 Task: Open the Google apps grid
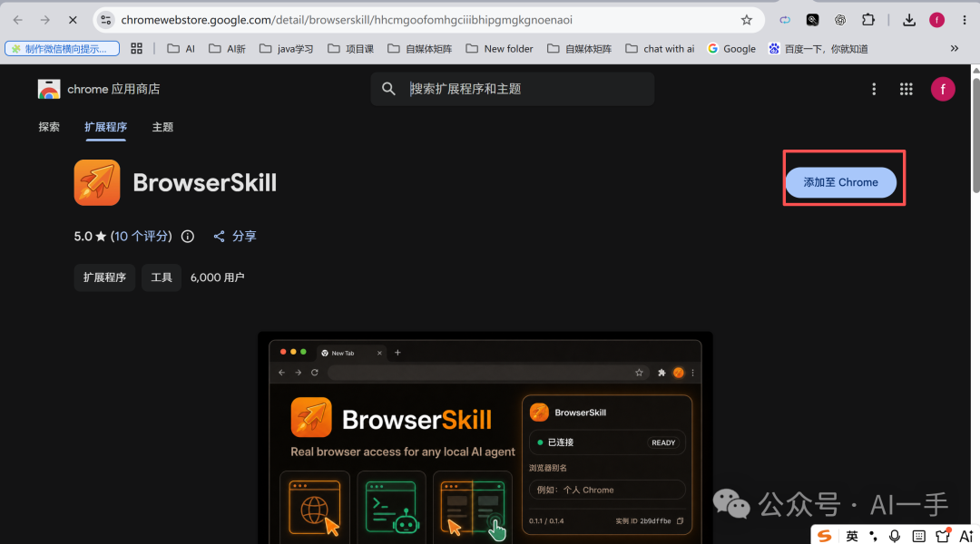click(906, 90)
